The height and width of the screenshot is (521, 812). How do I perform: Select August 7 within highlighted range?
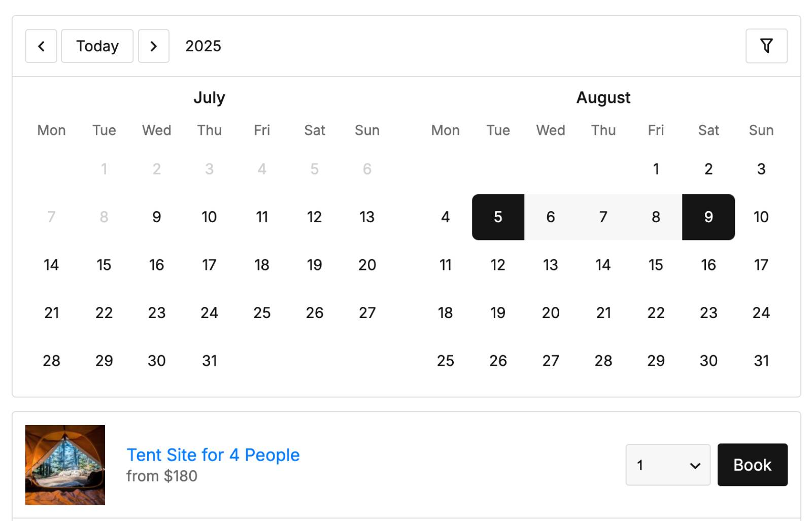(603, 217)
